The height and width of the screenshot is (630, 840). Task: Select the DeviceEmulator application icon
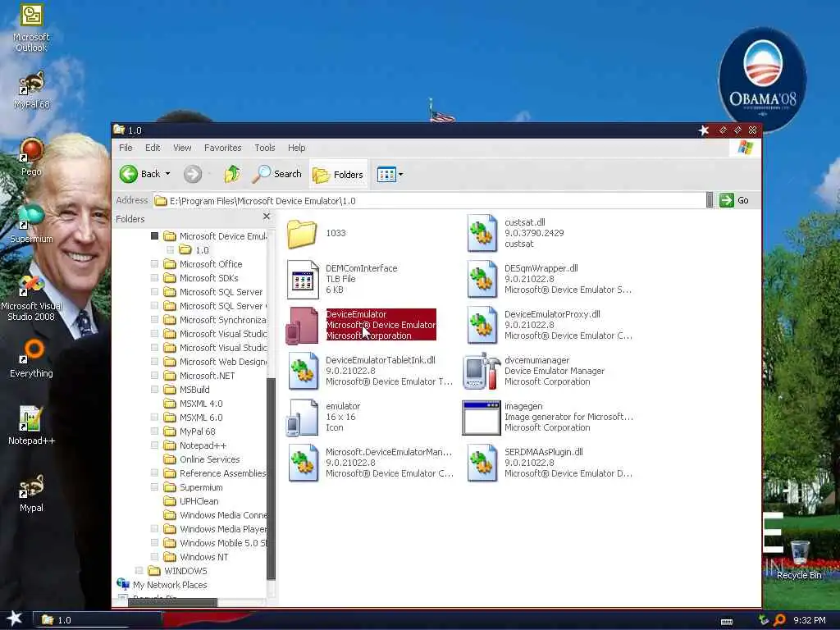(x=302, y=325)
